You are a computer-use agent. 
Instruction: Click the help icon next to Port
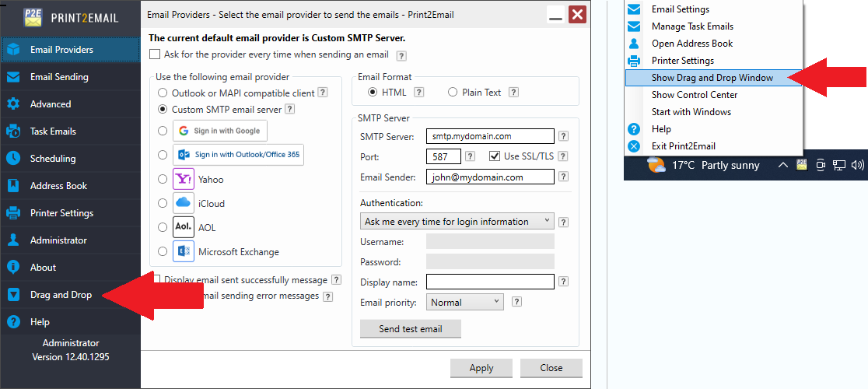coord(470,156)
